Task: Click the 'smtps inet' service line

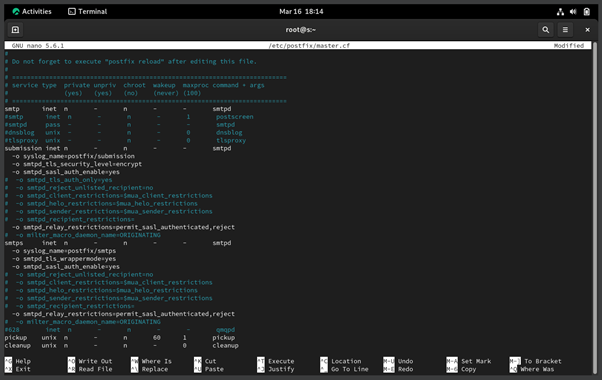Action: tap(118, 243)
